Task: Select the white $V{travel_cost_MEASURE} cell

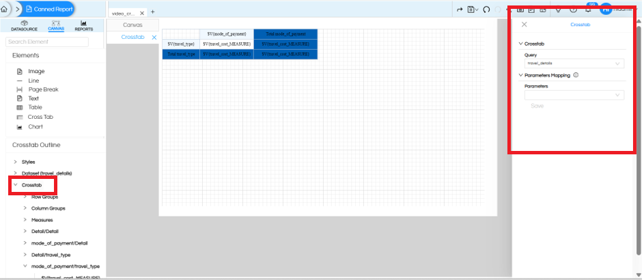Action: 227,44
